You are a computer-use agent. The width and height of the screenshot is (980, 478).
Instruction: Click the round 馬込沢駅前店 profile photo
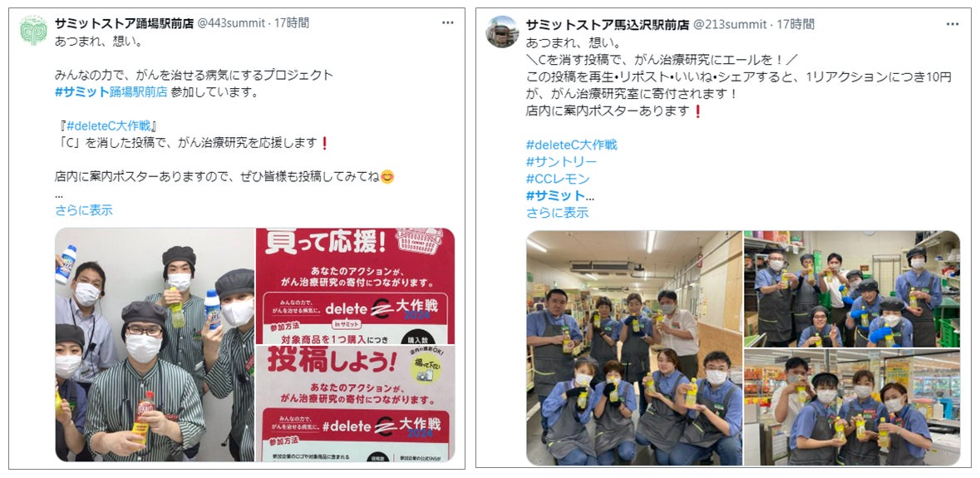[503, 32]
